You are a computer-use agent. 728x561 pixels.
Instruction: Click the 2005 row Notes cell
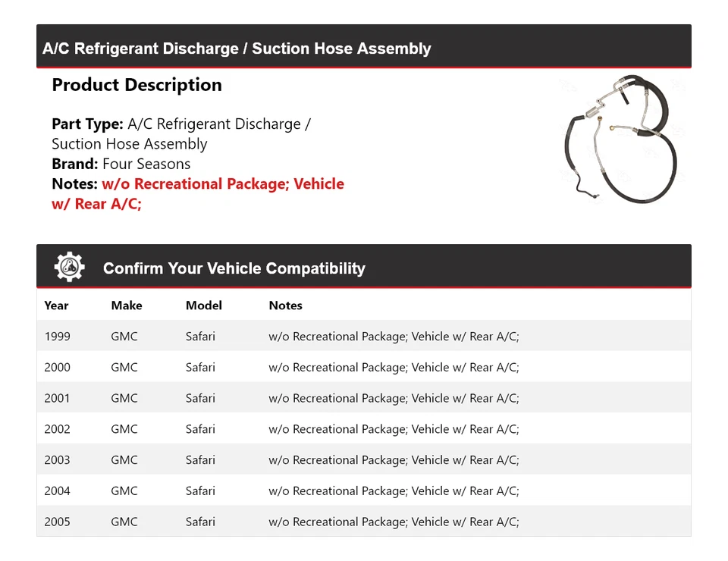(394, 522)
